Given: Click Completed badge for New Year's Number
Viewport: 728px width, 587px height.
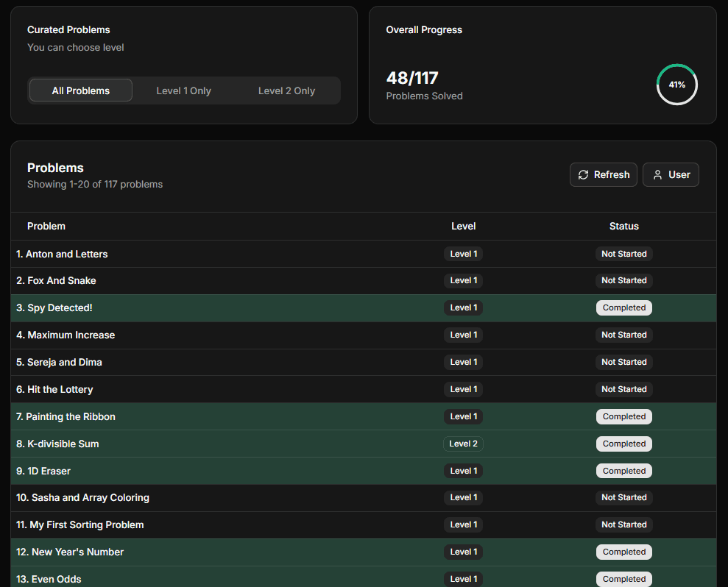Looking at the screenshot, I should 623,552.
